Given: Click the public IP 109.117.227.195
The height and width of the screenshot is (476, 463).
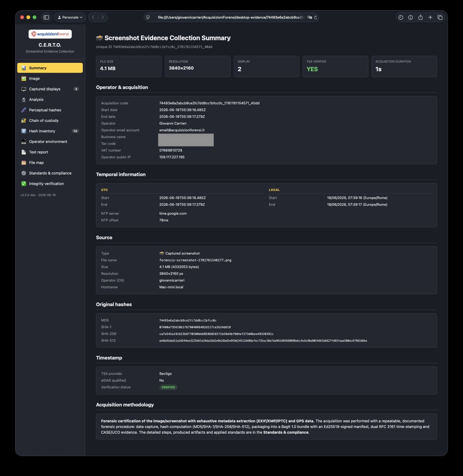Looking at the screenshot, I should [x=172, y=157].
